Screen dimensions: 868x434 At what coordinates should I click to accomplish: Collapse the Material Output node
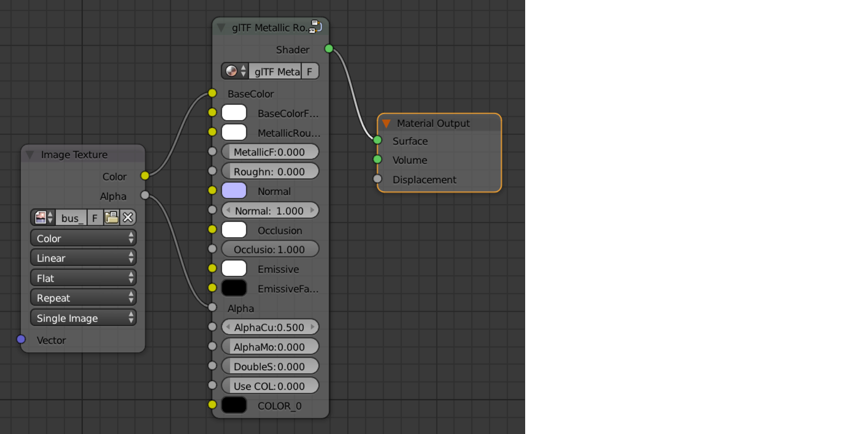(x=387, y=124)
